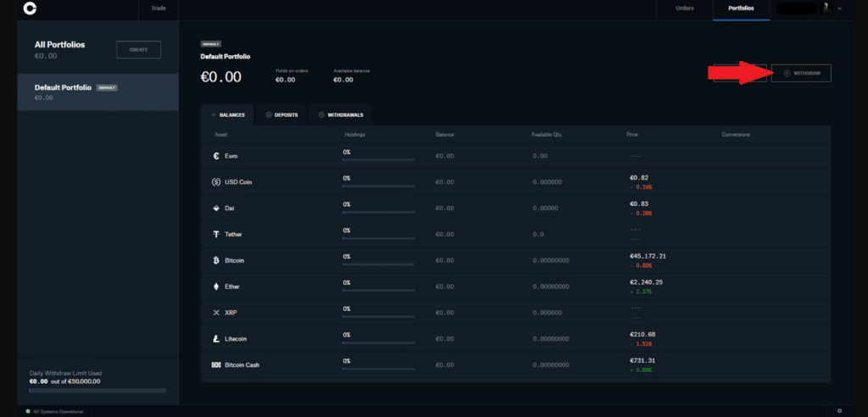This screenshot has width=868, height=417.
Task: Switch to the Balances tab
Action: coord(227,114)
